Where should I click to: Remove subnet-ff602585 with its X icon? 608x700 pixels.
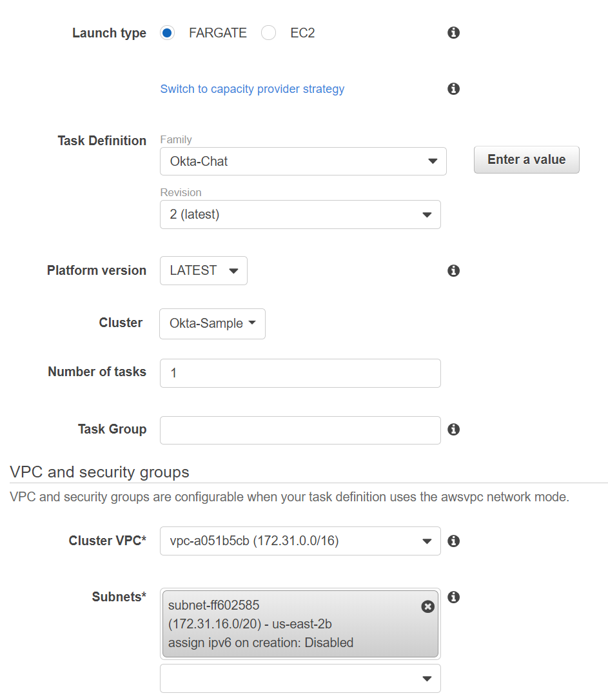click(x=427, y=606)
